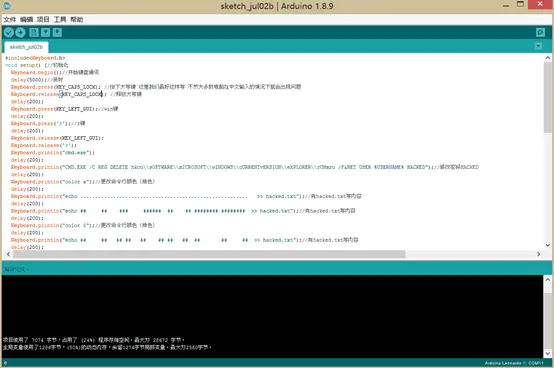This screenshot has height=368, width=554.
Task: Click the Open sketch up-arrow icon
Action: [x=46, y=32]
